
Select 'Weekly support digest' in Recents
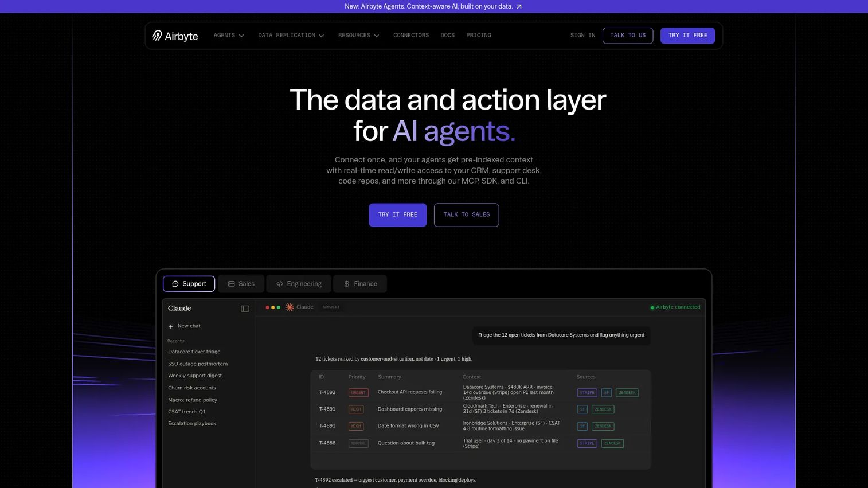tap(195, 376)
